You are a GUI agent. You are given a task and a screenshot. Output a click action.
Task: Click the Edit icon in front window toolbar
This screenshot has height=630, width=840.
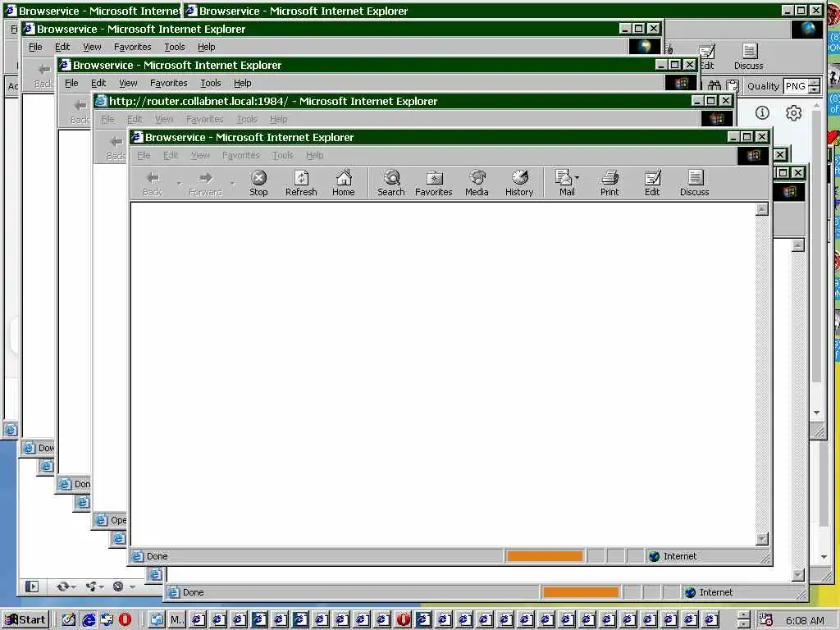click(x=652, y=183)
